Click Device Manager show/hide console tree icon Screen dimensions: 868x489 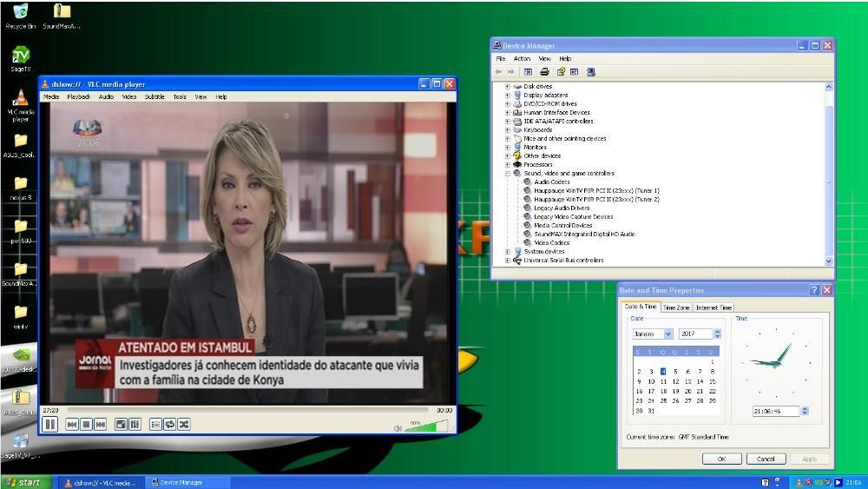[528, 72]
